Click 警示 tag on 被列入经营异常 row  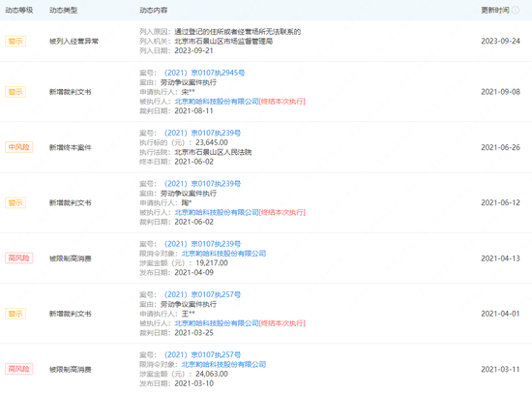(15, 41)
